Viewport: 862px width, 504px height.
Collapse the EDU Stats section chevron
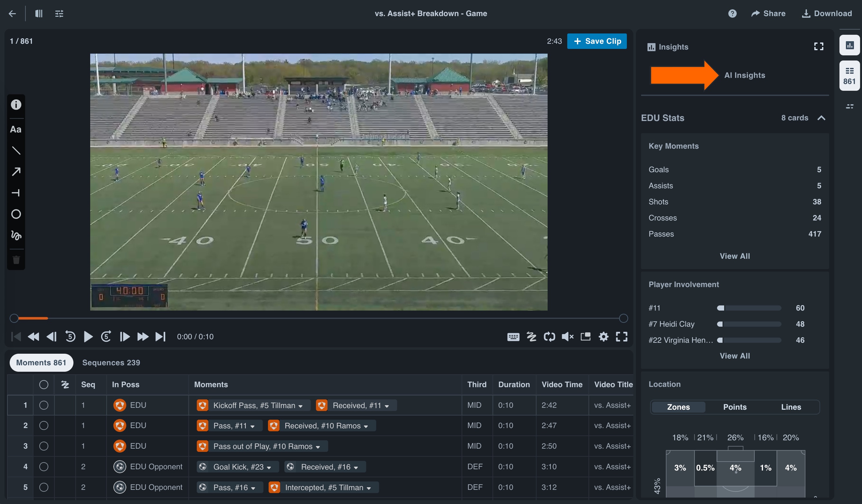click(x=821, y=118)
